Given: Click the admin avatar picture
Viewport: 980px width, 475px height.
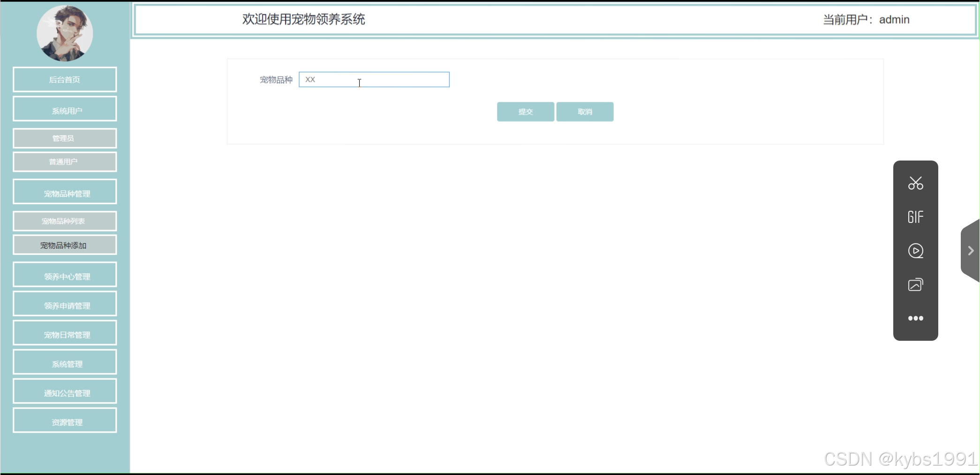Looking at the screenshot, I should [x=65, y=33].
